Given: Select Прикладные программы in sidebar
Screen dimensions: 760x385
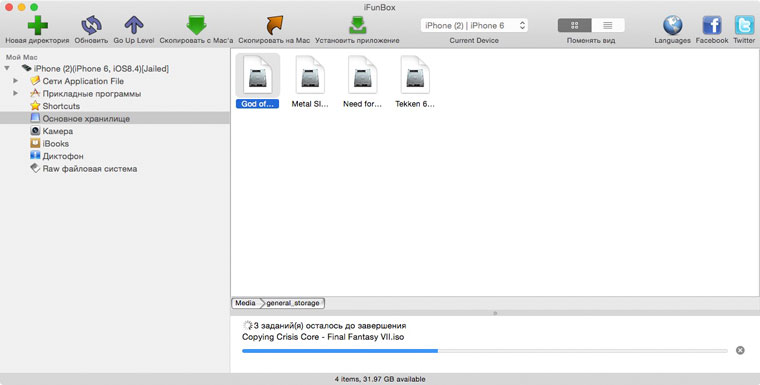Looking at the screenshot, I should [92, 94].
